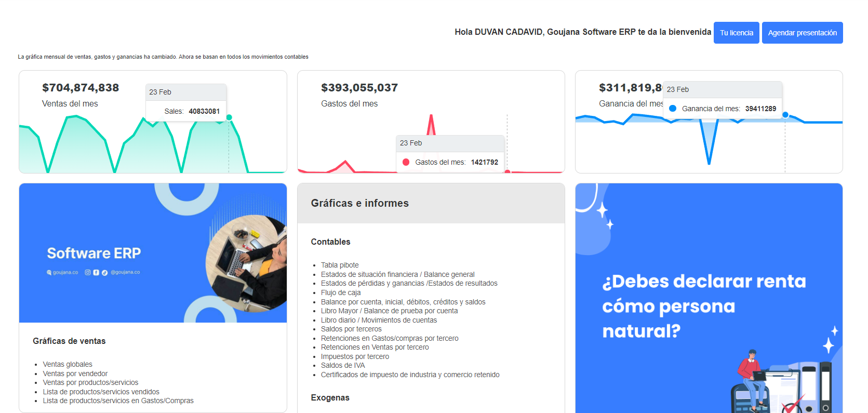Click the notice about gráfica mensual changes
868x413 pixels.
(163, 57)
